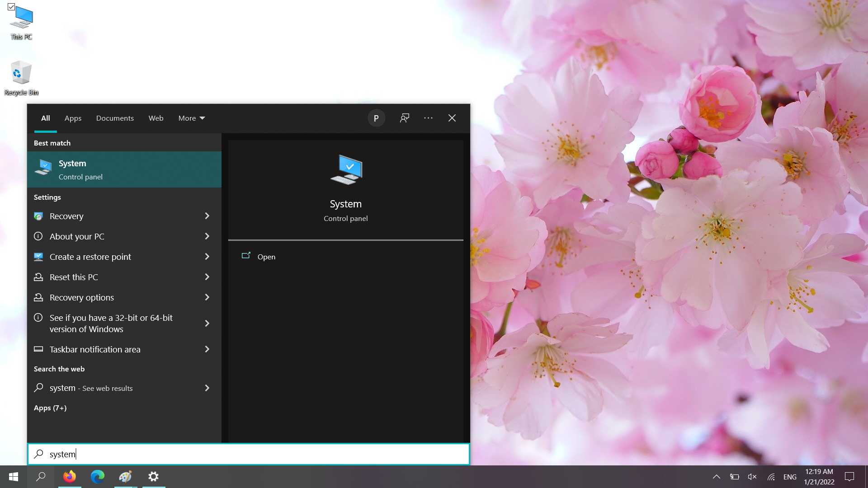Launch Microsoft Edge from taskbar

98,477
